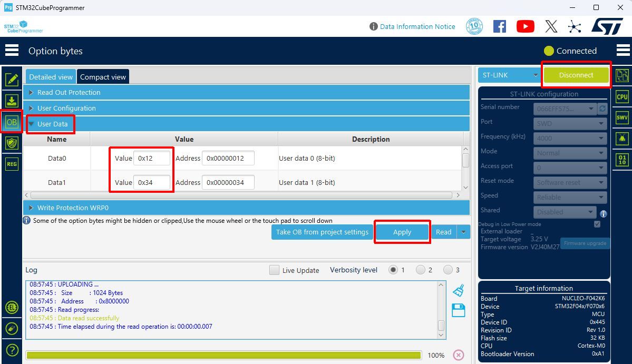Open the right hamburger menu
Image resolution: width=632 pixels, height=364 pixels.
pos(623,51)
